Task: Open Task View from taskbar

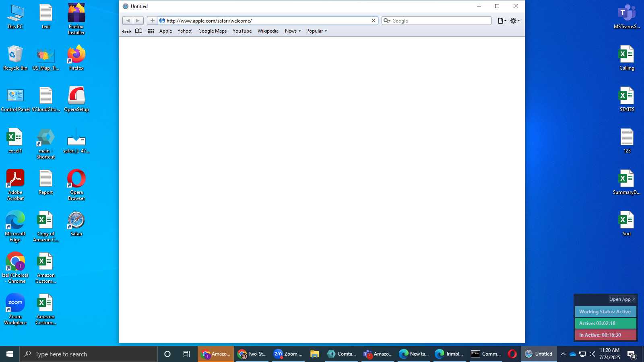Action: point(187,354)
